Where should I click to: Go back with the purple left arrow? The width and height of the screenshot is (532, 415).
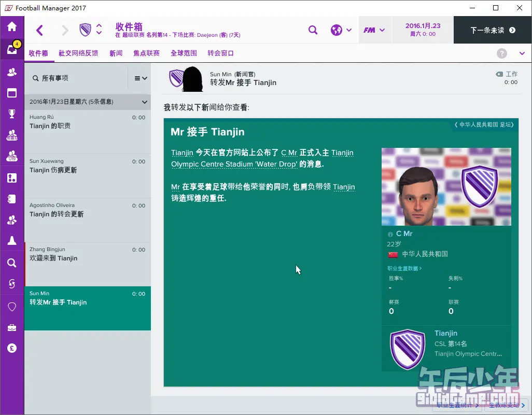pos(40,30)
